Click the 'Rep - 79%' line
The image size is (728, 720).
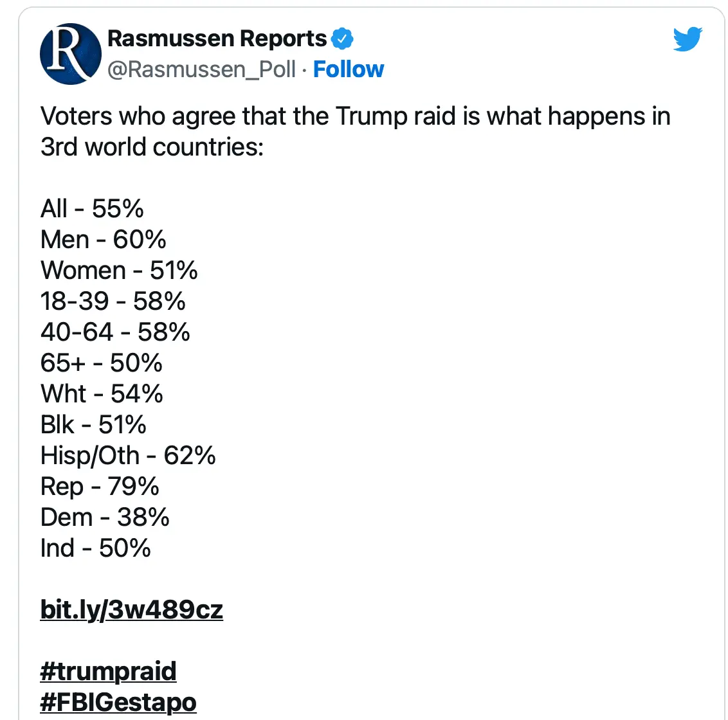(100, 486)
